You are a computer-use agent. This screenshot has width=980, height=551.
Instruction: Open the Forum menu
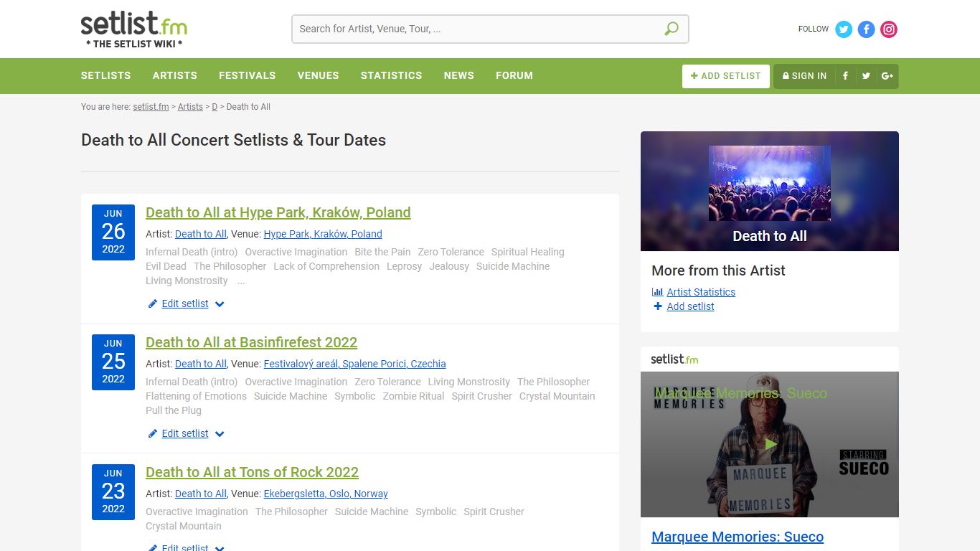coord(514,75)
